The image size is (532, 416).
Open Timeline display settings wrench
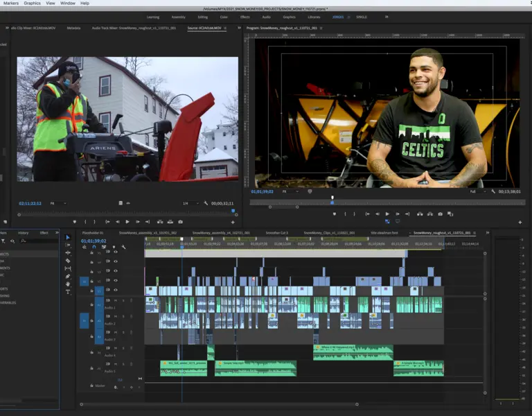123,248
